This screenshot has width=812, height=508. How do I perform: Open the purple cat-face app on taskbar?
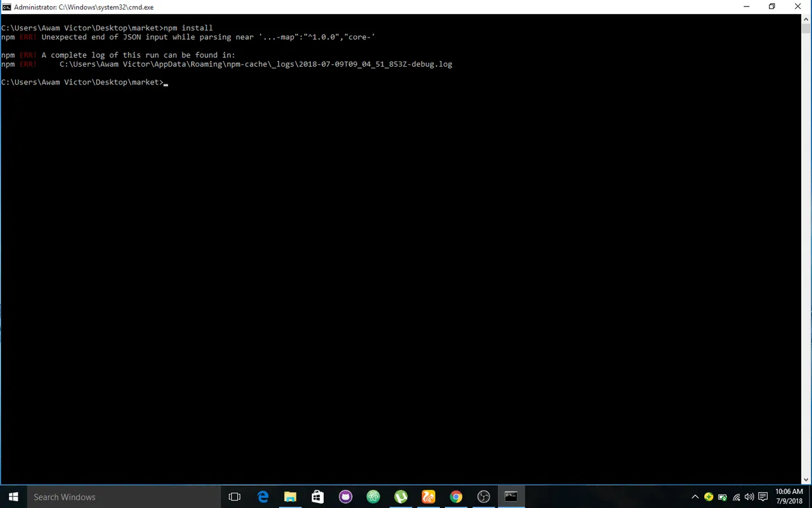(346, 497)
